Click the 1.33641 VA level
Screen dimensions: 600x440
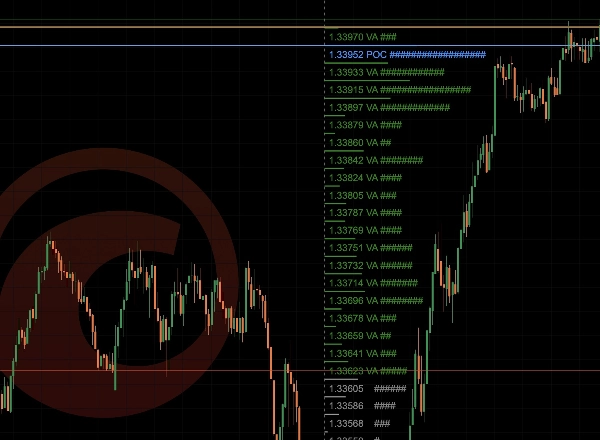362,354
